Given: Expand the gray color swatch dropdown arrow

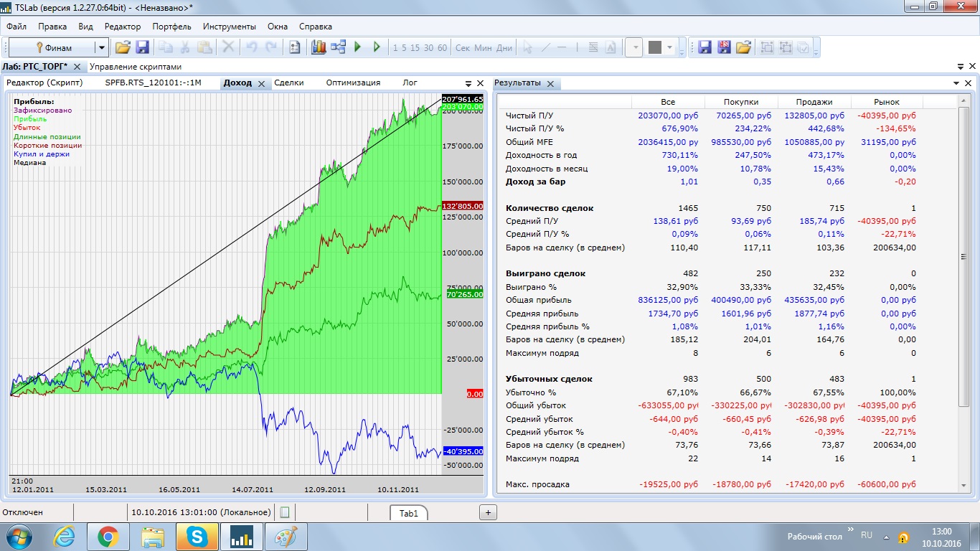Looking at the screenshot, I should tap(671, 48).
